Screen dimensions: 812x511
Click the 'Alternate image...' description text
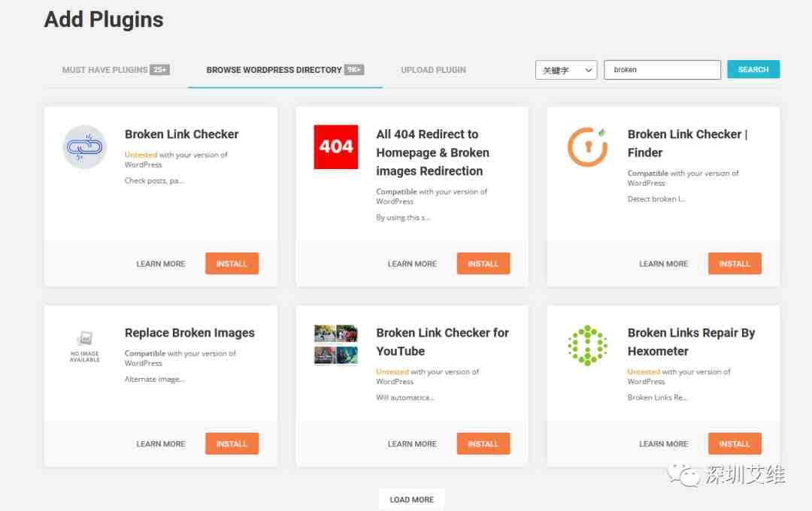[154, 379]
